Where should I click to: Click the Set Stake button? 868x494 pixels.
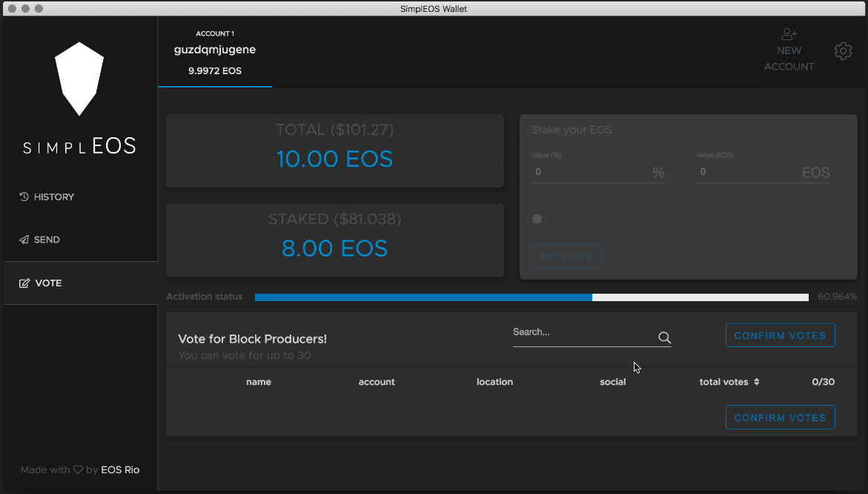[x=566, y=257]
